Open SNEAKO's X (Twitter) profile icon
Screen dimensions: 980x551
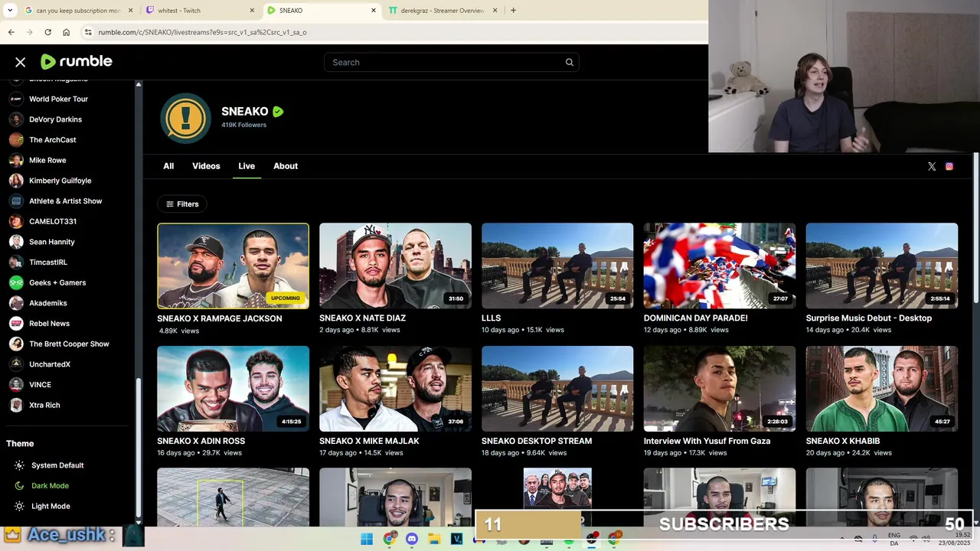(x=932, y=166)
